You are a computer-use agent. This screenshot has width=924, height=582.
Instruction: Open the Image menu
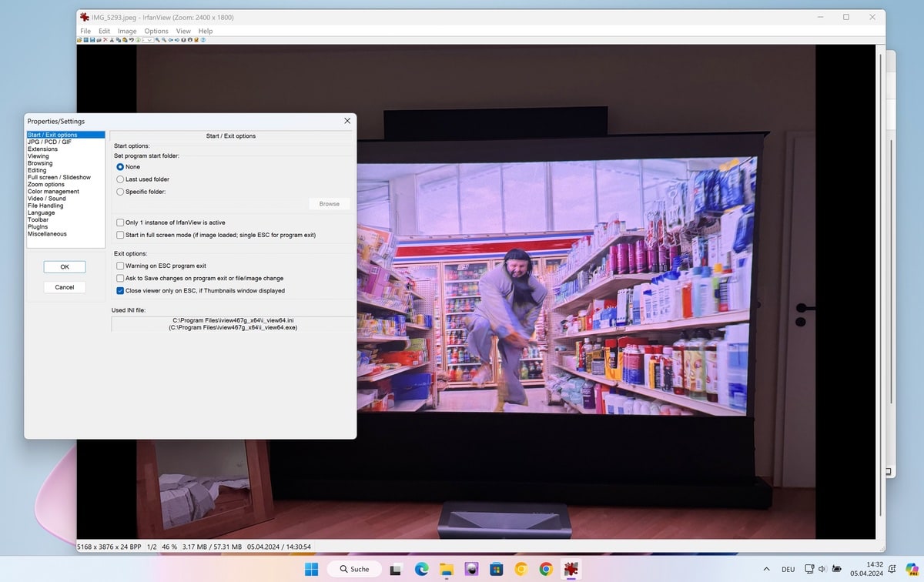[127, 32]
